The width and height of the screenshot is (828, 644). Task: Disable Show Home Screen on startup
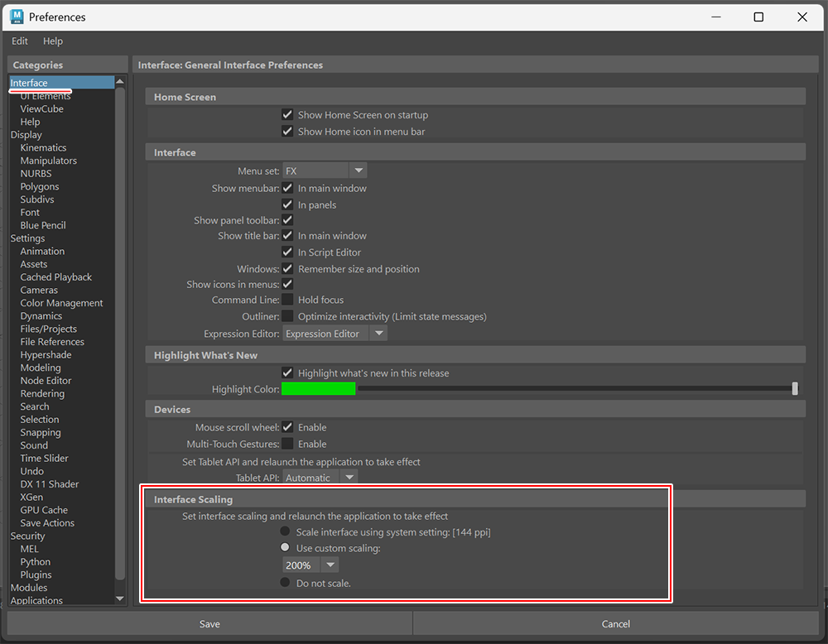coord(287,114)
